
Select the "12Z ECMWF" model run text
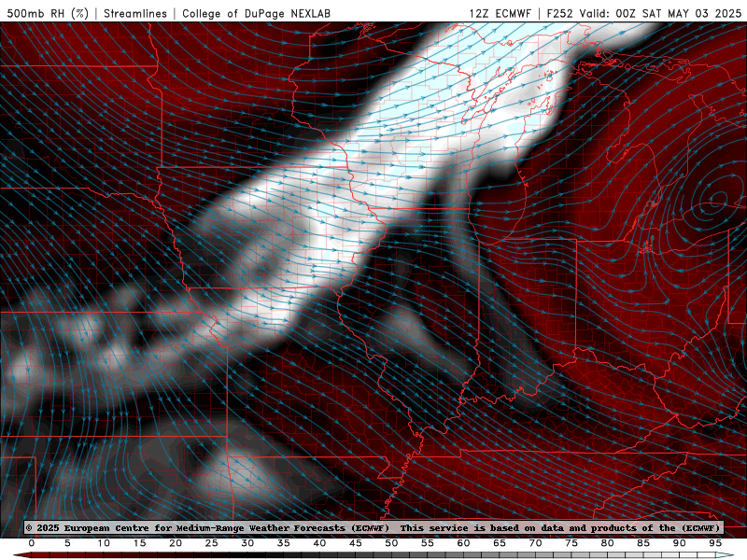[x=500, y=13]
